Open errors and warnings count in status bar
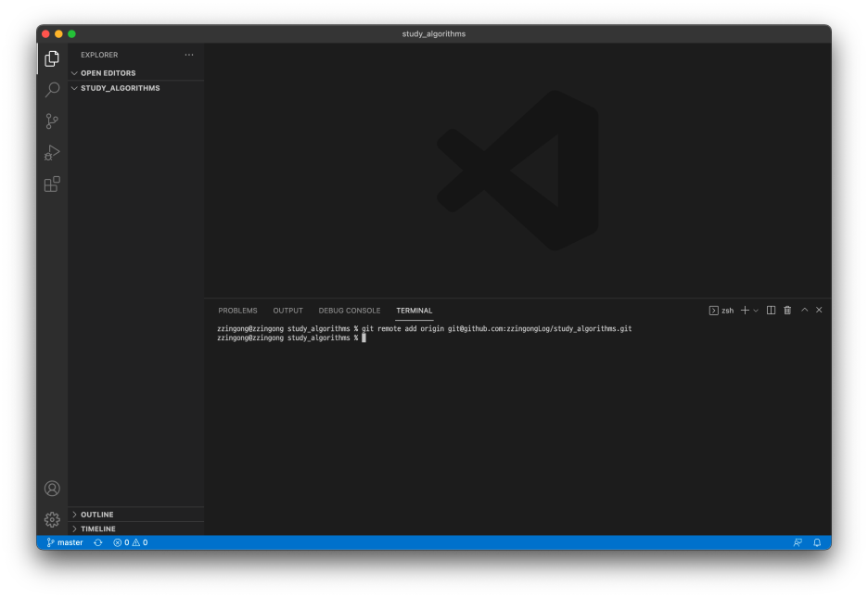Image resolution: width=868 pixels, height=598 pixels. [131, 542]
